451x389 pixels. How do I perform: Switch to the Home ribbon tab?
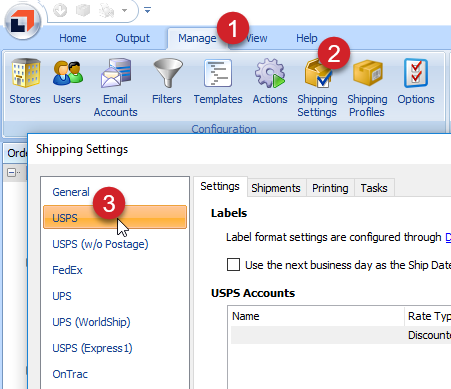tap(73, 38)
